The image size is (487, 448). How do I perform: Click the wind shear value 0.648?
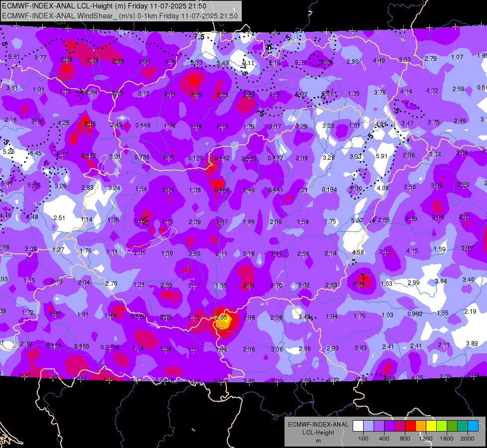tap(143, 125)
